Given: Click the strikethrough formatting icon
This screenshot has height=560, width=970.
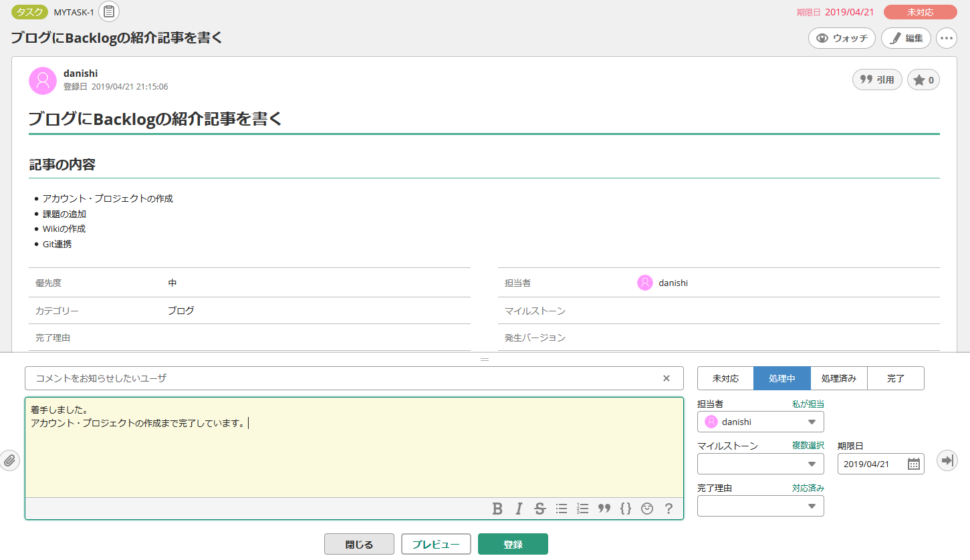Looking at the screenshot, I should [x=540, y=509].
